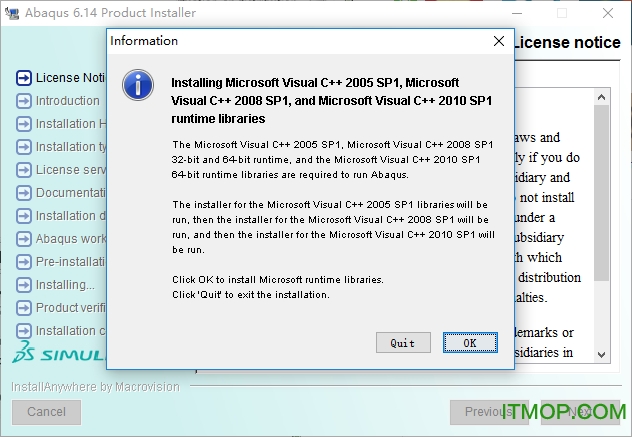
Task: Select the License server step label
Action: pyautogui.click(x=70, y=170)
